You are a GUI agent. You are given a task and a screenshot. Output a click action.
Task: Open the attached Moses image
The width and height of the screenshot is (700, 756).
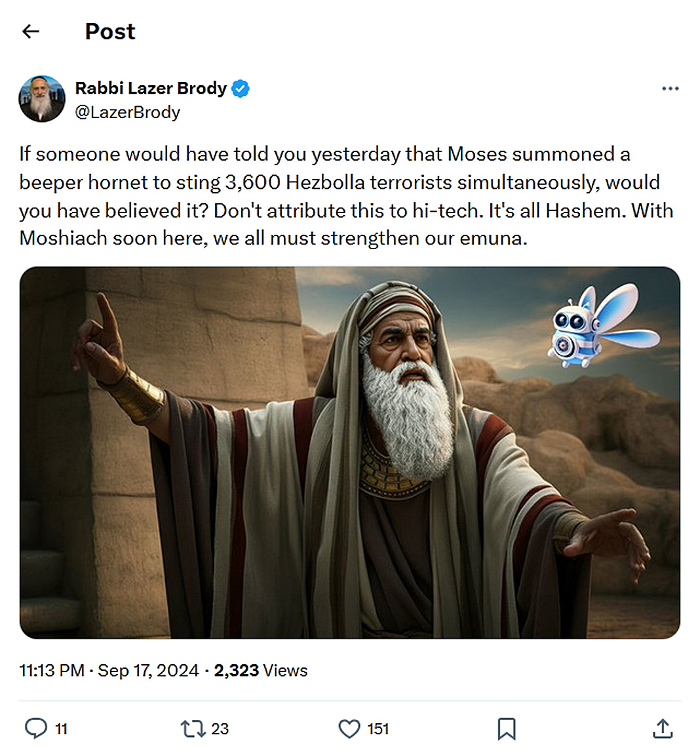349,452
